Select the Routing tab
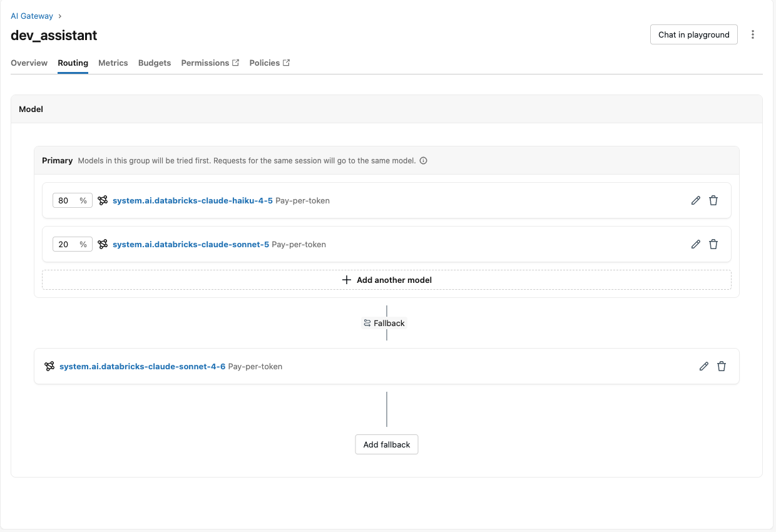Screen dimensions: 776x532 coord(73,63)
